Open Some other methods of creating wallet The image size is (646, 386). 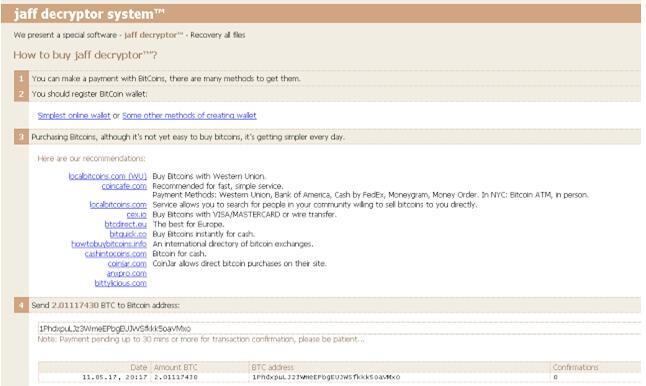189,116
